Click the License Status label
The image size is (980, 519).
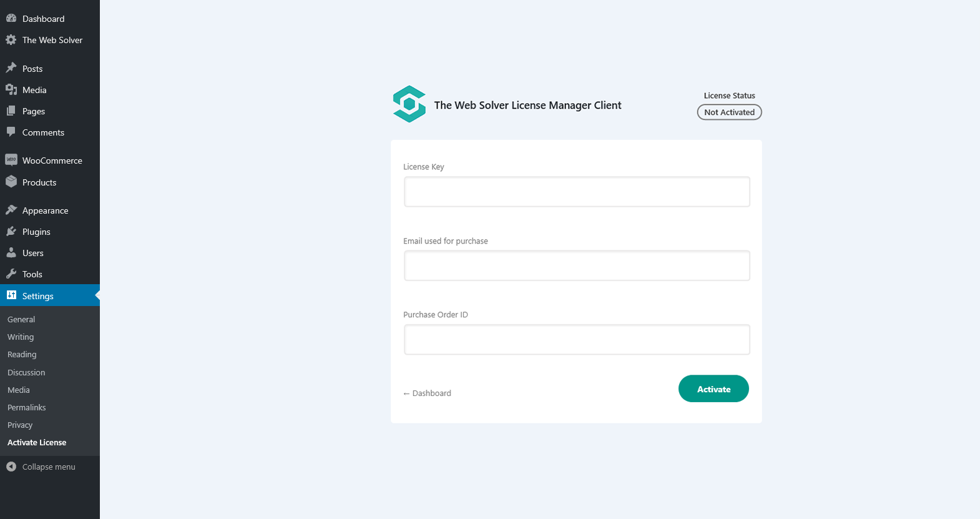tap(729, 96)
